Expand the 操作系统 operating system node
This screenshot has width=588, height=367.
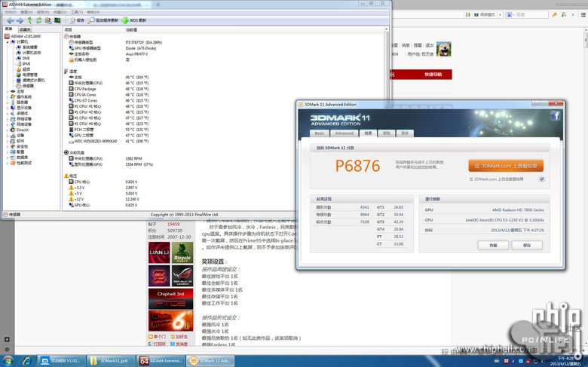8,96
